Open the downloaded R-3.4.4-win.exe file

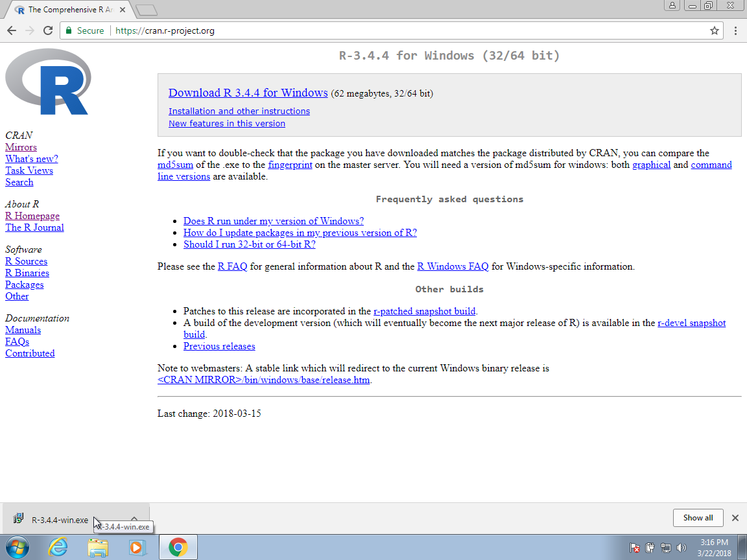59,520
